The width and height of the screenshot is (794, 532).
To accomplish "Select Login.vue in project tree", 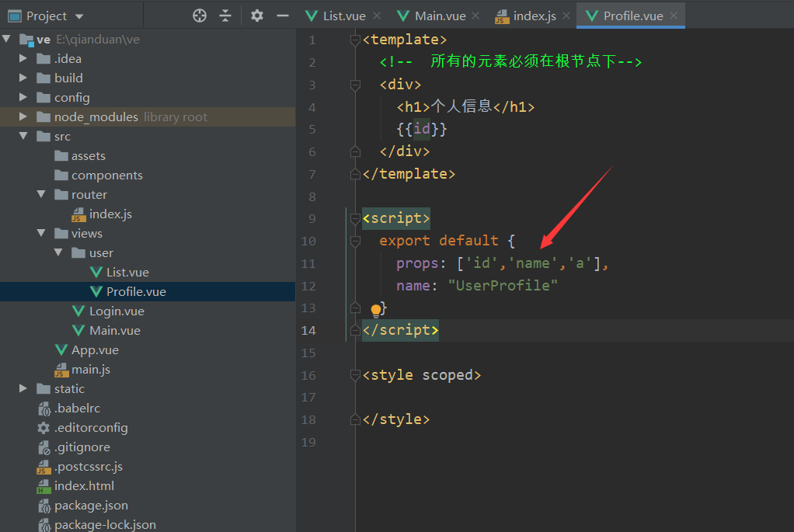I will pyautogui.click(x=117, y=311).
